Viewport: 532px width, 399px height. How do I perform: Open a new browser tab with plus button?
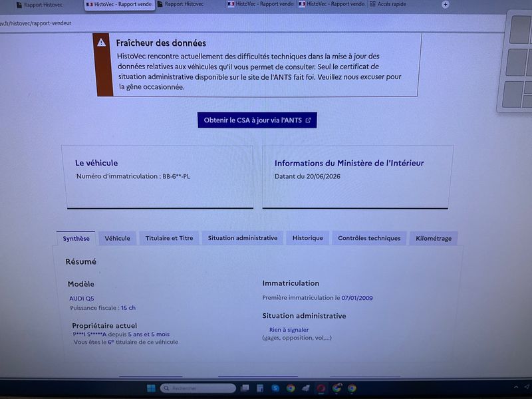click(x=445, y=5)
